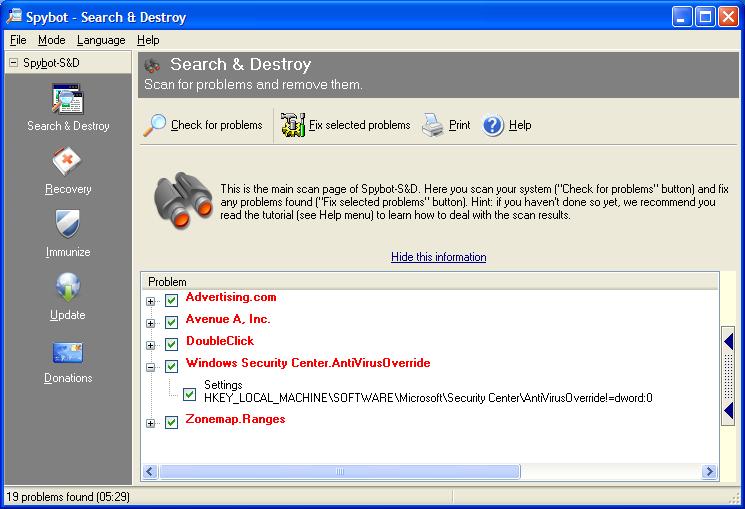Open the Immunize shield icon

[67, 224]
